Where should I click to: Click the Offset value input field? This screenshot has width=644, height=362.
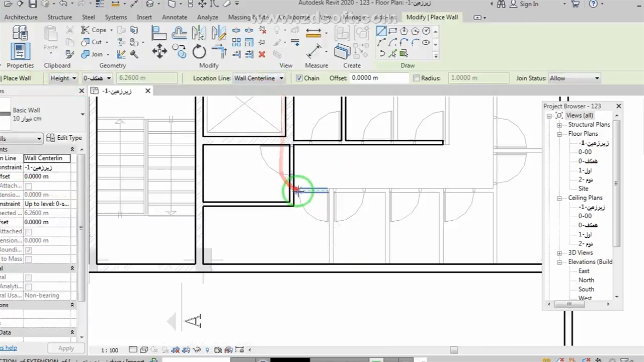(379, 78)
